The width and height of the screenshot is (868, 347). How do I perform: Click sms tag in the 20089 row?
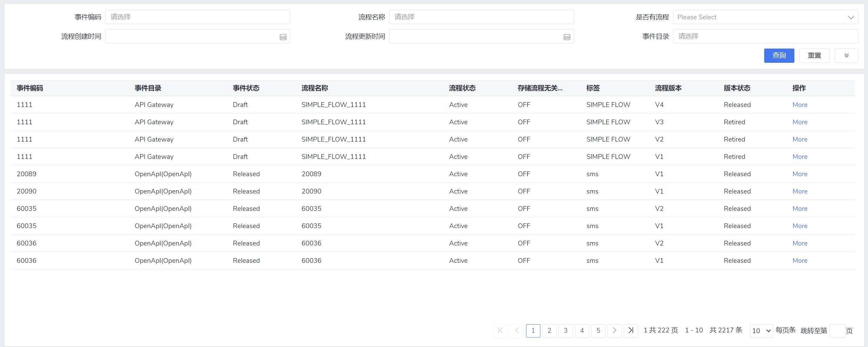592,174
